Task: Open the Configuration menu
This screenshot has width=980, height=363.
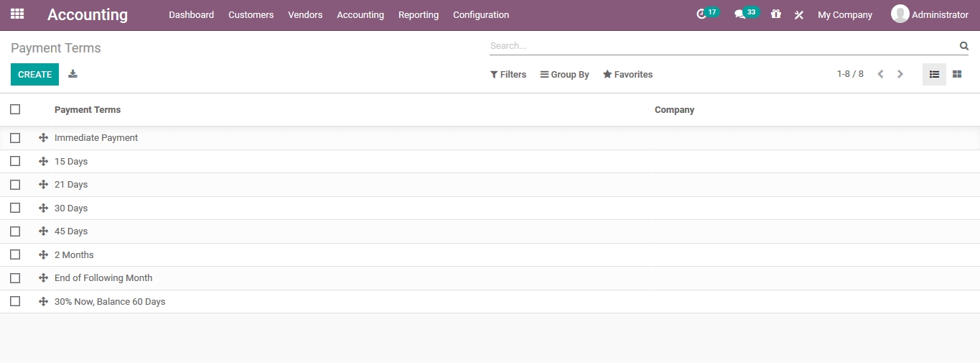Action: (x=481, y=15)
